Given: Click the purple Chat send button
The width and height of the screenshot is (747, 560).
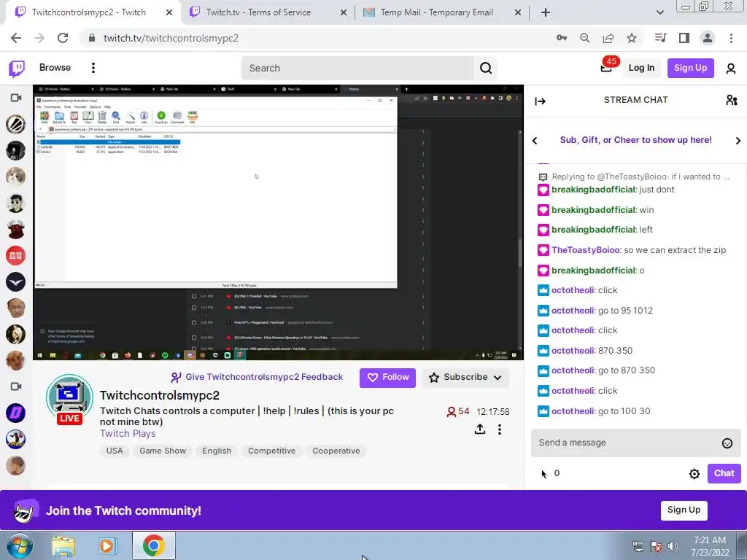Looking at the screenshot, I should [724, 474].
